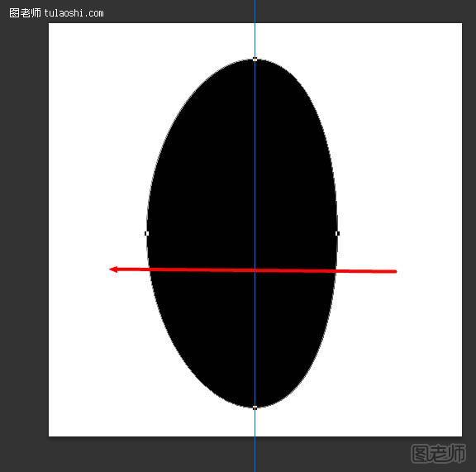This screenshot has height=472, width=476.
Task: Select the left anchor point of the ellipse
Action: click(x=146, y=233)
